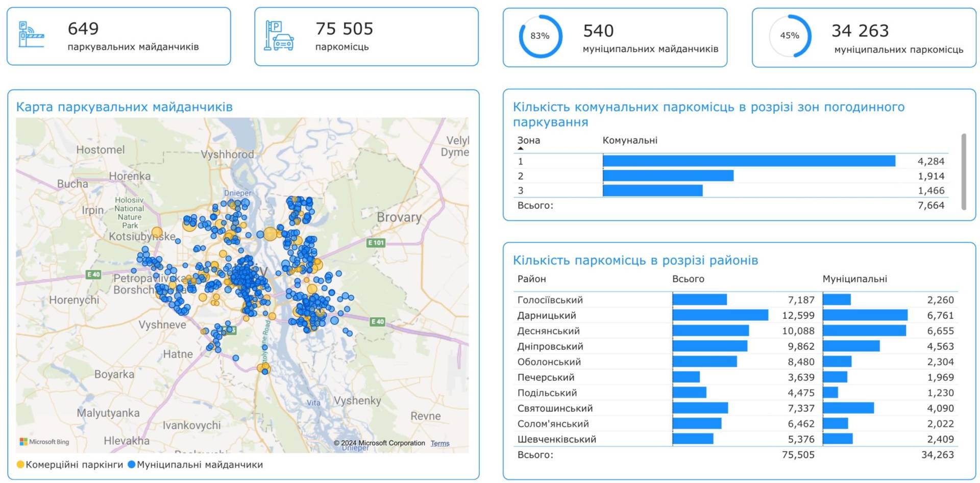
Task: Select the Дарницький district row
Action: [547, 316]
